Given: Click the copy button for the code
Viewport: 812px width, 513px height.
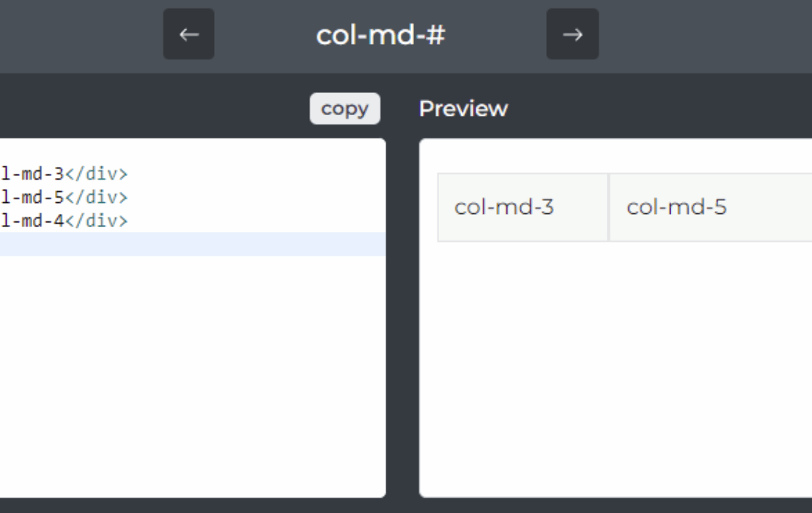Looking at the screenshot, I should [x=344, y=108].
